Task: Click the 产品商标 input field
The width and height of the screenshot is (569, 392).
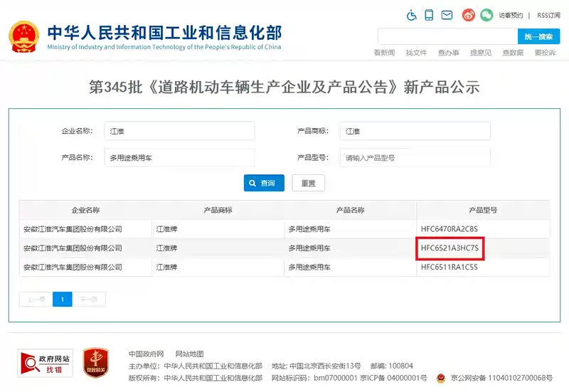Action: (415, 131)
